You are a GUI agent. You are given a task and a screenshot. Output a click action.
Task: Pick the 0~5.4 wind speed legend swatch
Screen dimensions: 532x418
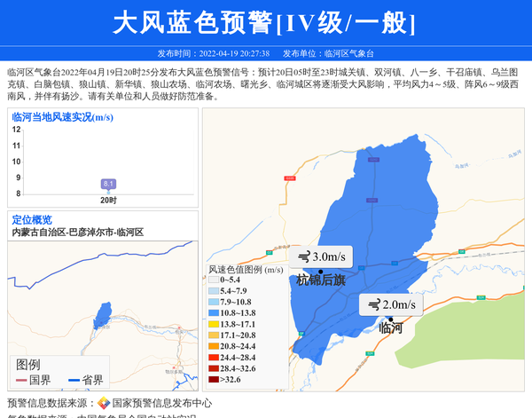tap(213, 280)
